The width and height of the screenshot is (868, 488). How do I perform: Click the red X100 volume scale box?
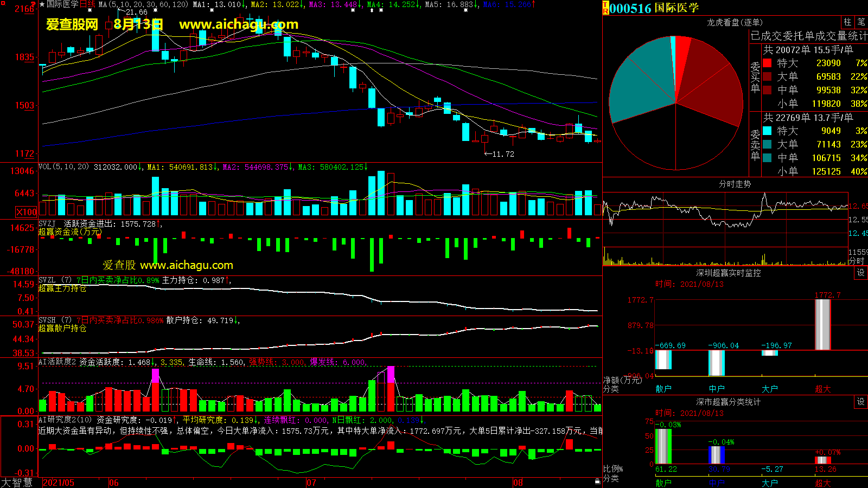[x=26, y=212]
